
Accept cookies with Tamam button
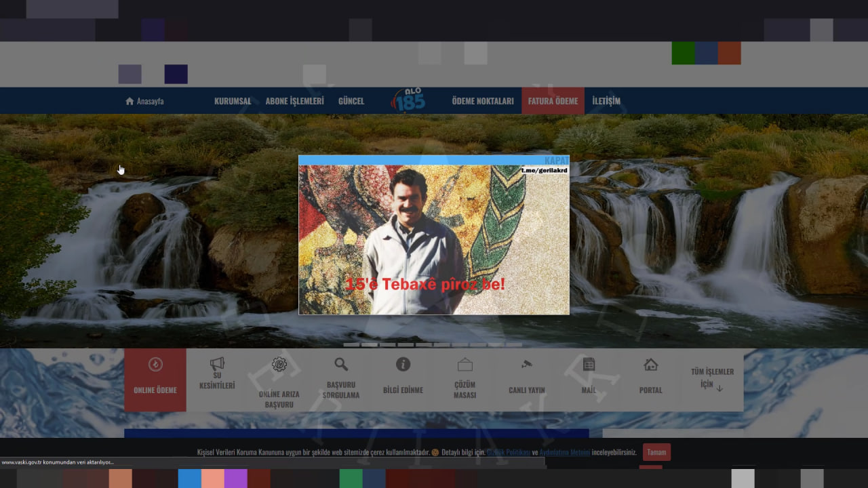(x=656, y=452)
